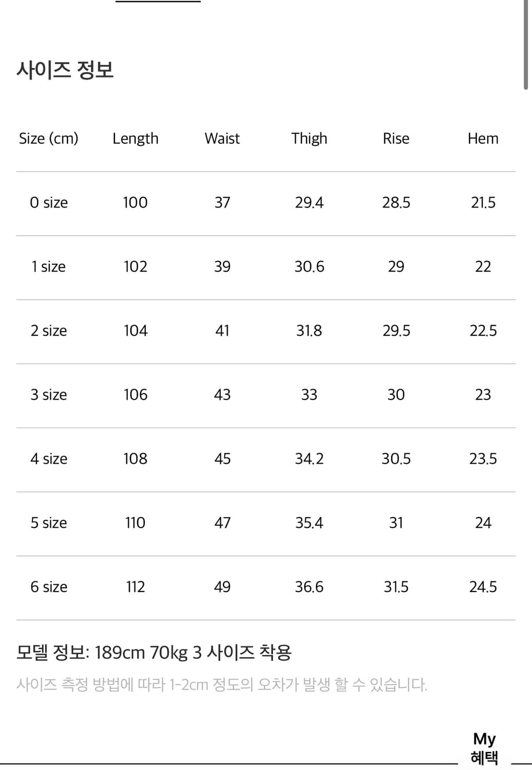Select the 6 size row label
Image resolution: width=532 pixels, height=770 pixels.
coord(49,587)
